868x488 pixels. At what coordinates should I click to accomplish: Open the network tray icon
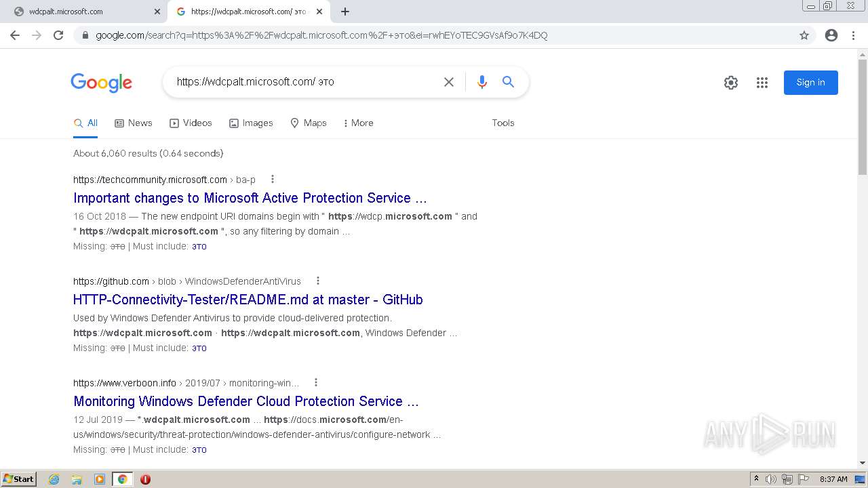click(787, 479)
